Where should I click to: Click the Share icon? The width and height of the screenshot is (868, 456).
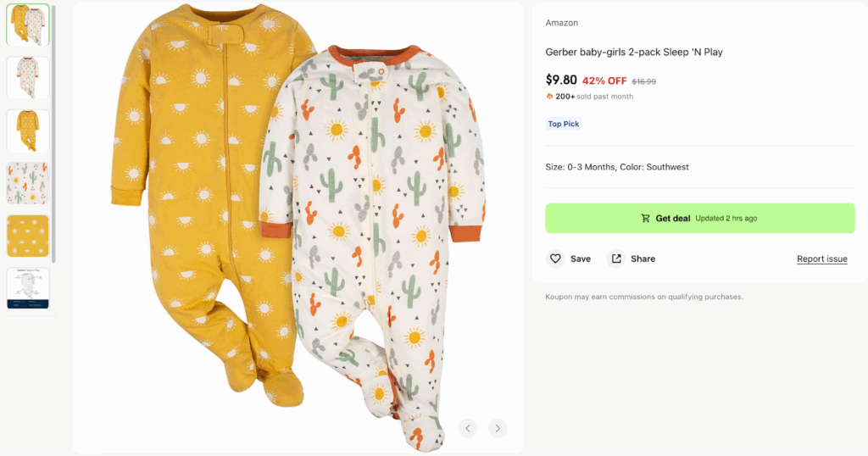pos(616,259)
